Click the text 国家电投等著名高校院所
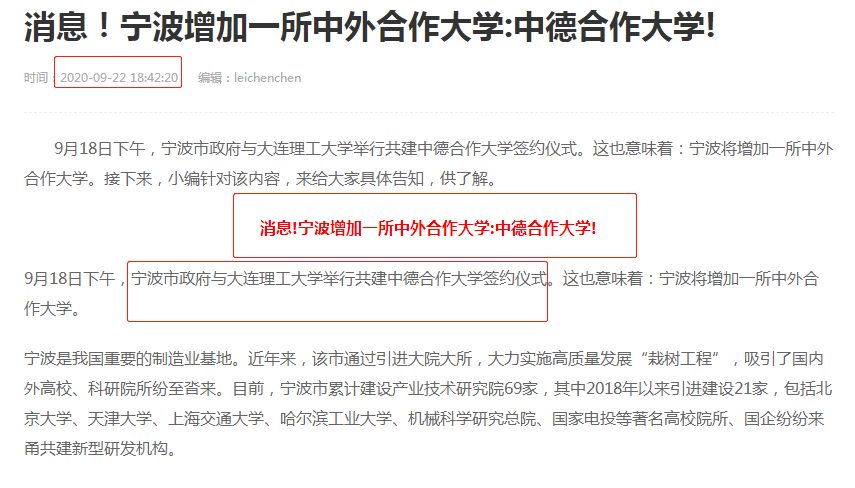The width and height of the screenshot is (855, 488). [x=640, y=419]
